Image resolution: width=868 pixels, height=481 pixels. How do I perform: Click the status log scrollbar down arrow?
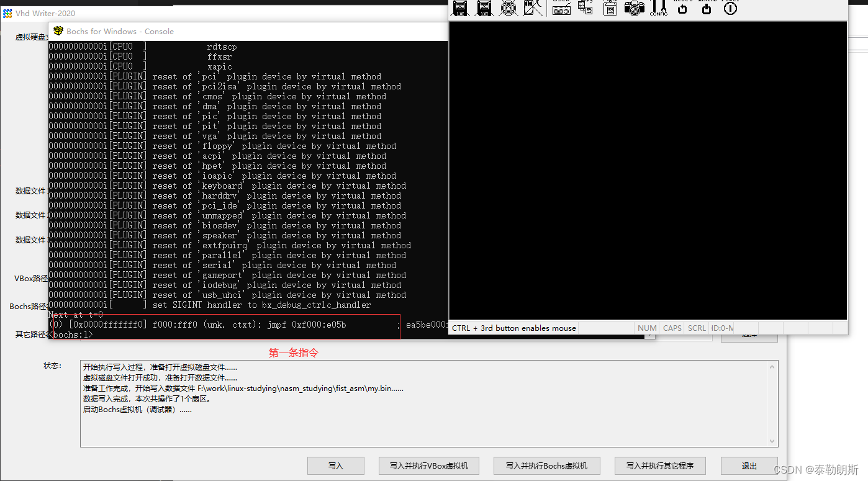(x=773, y=441)
